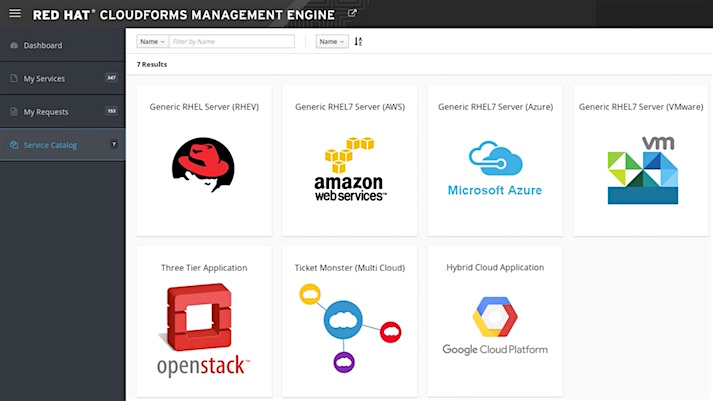This screenshot has width=713, height=401.
Task: Click the My Services count badge
Action: [111, 78]
